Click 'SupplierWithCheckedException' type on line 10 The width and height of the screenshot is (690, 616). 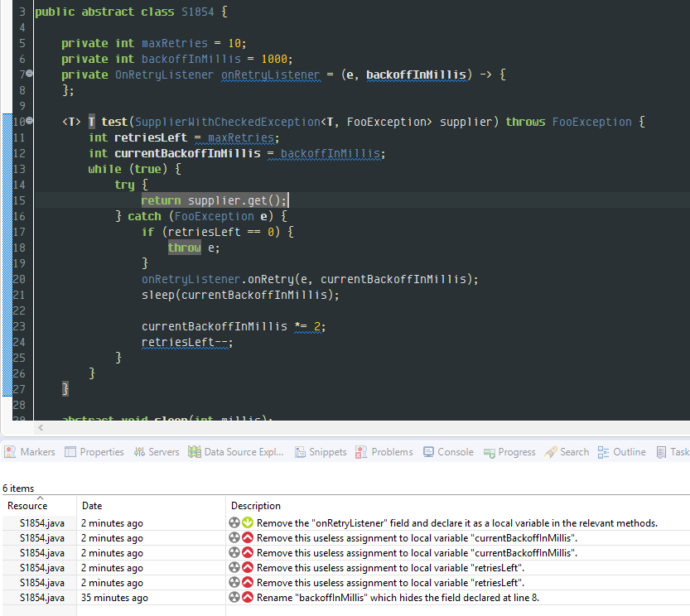[228, 122]
